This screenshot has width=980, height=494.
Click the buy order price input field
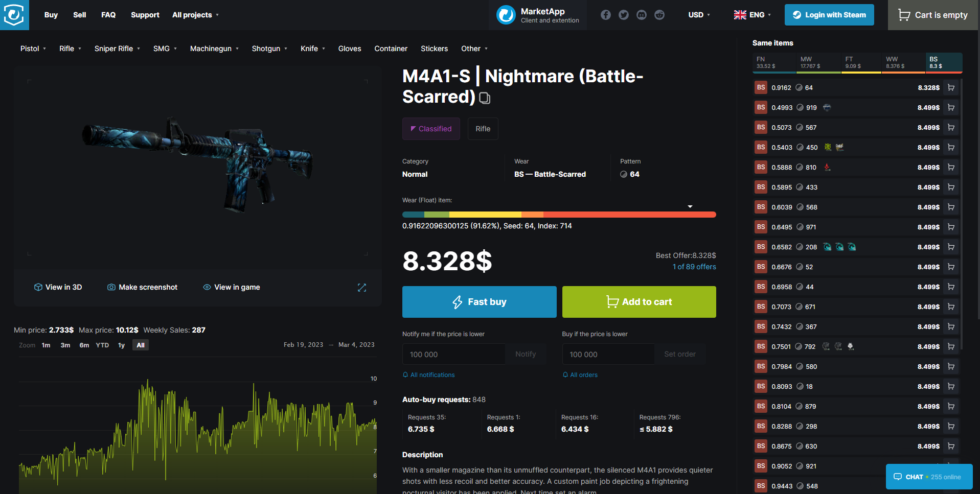click(608, 354)
